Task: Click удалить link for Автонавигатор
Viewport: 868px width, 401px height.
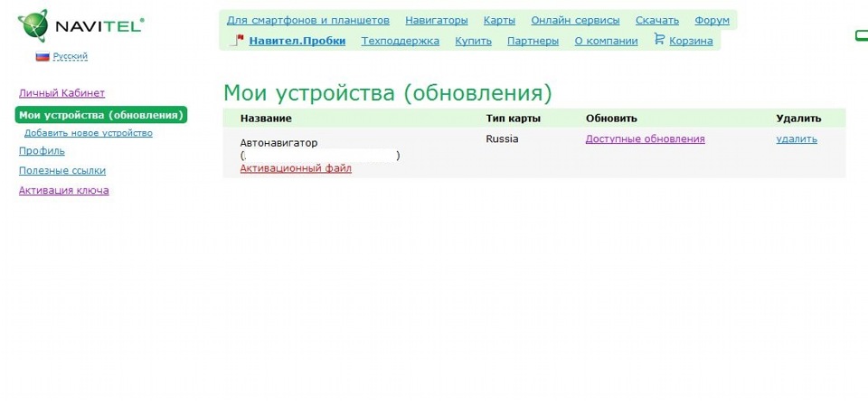Action: coord(797,139)
